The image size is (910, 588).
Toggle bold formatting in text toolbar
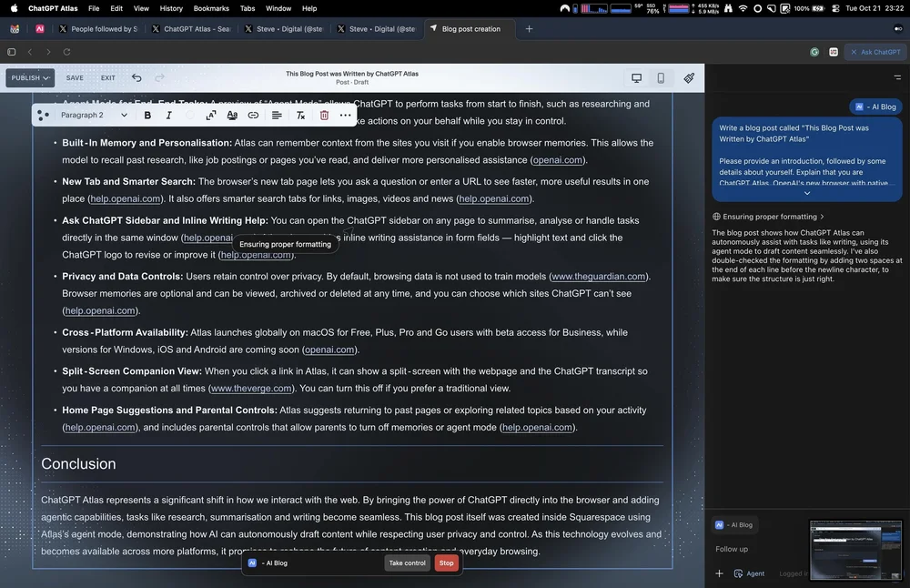coord(147,115)
